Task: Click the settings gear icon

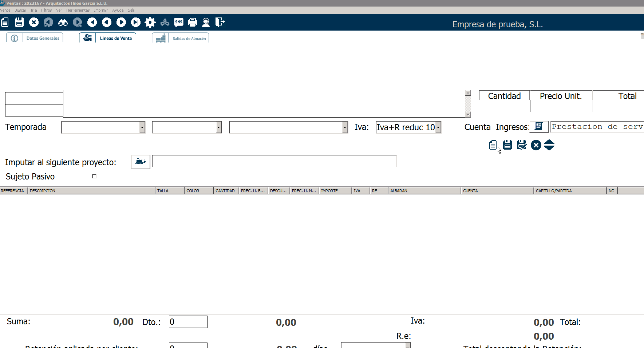Action: [x=150, y=23]
